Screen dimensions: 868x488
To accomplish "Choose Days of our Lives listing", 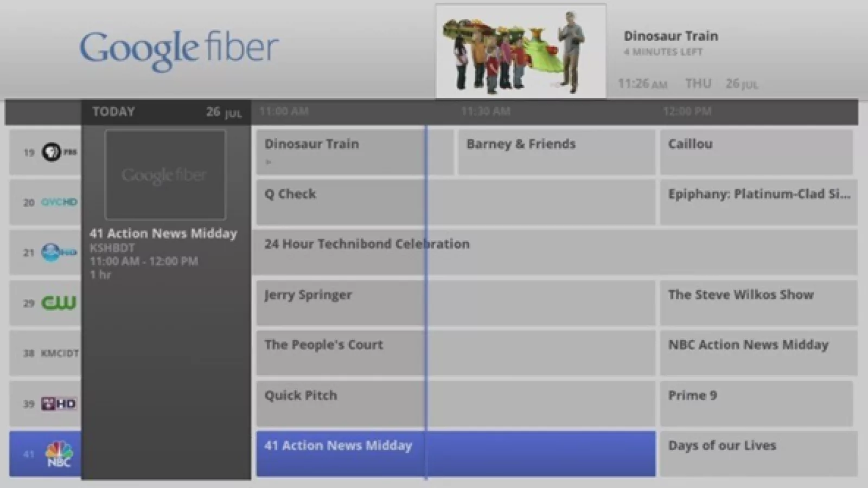I will [x=758, y=454].
